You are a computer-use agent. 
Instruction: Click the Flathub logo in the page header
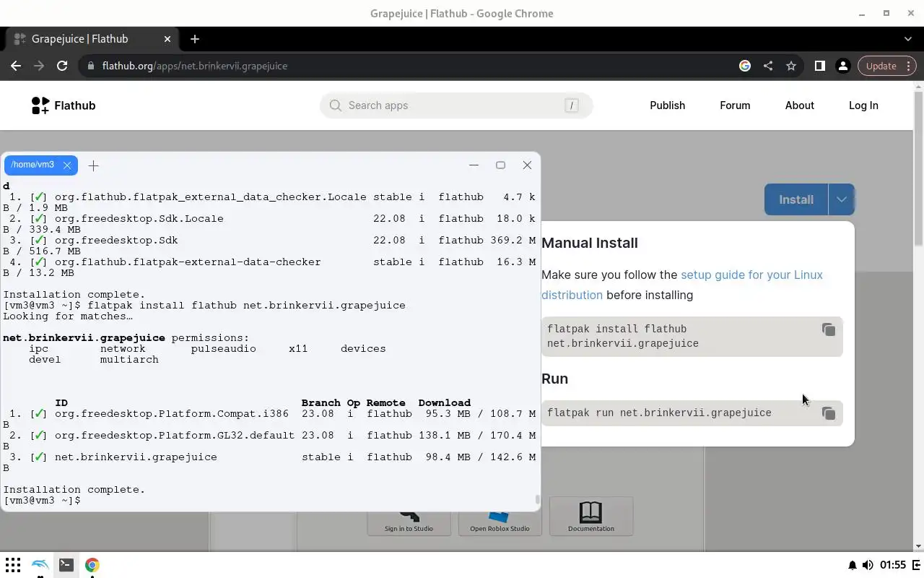[64, 105]
